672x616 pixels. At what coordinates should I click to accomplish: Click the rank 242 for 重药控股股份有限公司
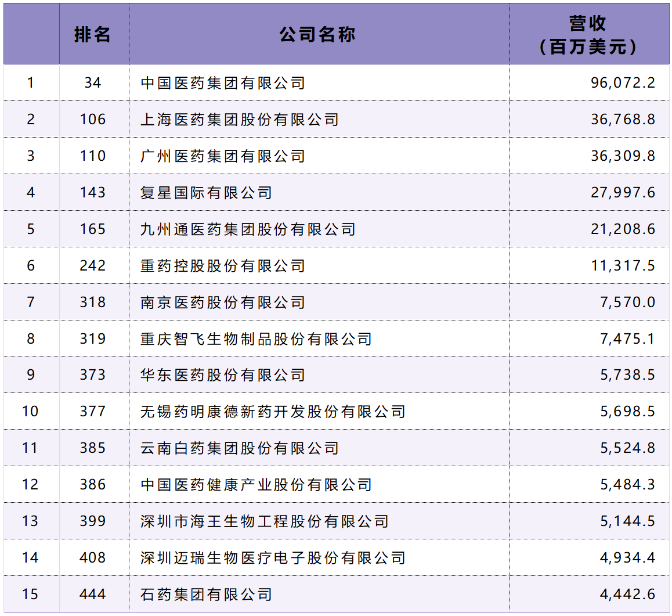pos(93,265)
